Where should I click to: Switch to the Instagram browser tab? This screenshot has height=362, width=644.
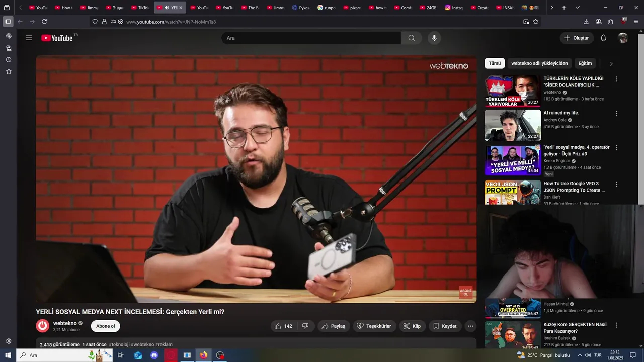(454, 8)
